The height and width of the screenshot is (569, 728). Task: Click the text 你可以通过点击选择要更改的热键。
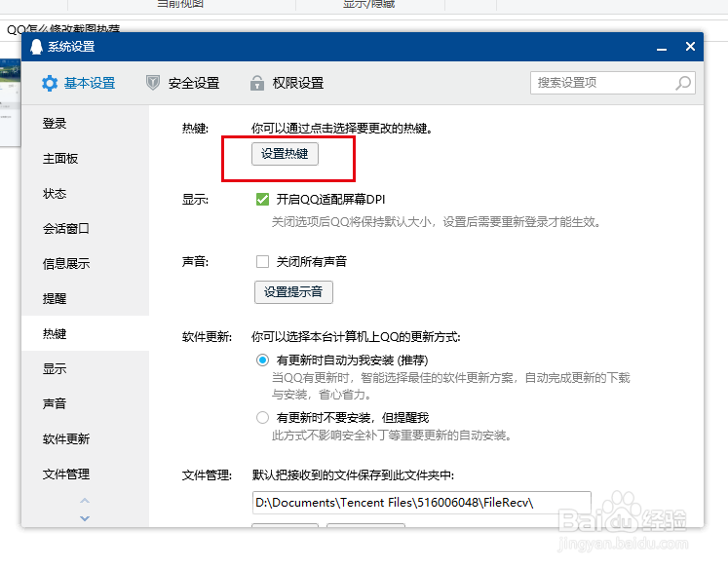coord(342,129)
